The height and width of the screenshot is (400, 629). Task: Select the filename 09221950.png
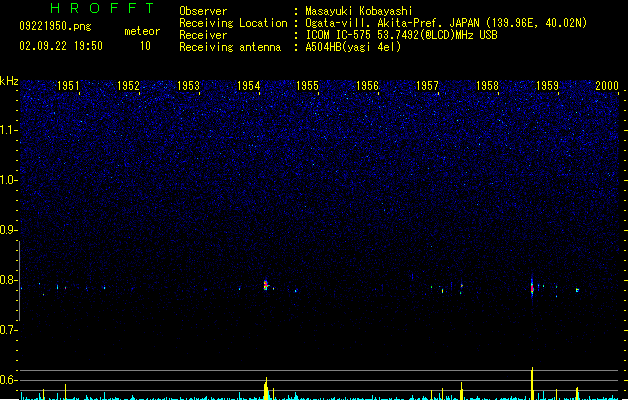(x=55, y=26)
